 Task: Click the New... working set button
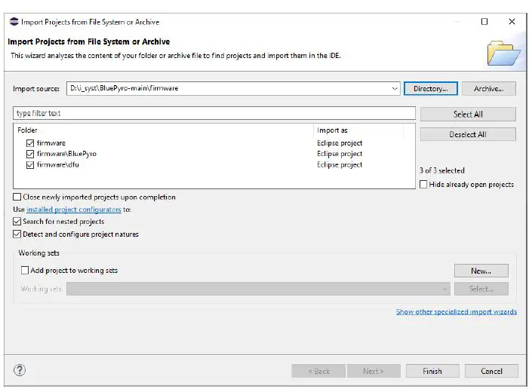481,271
